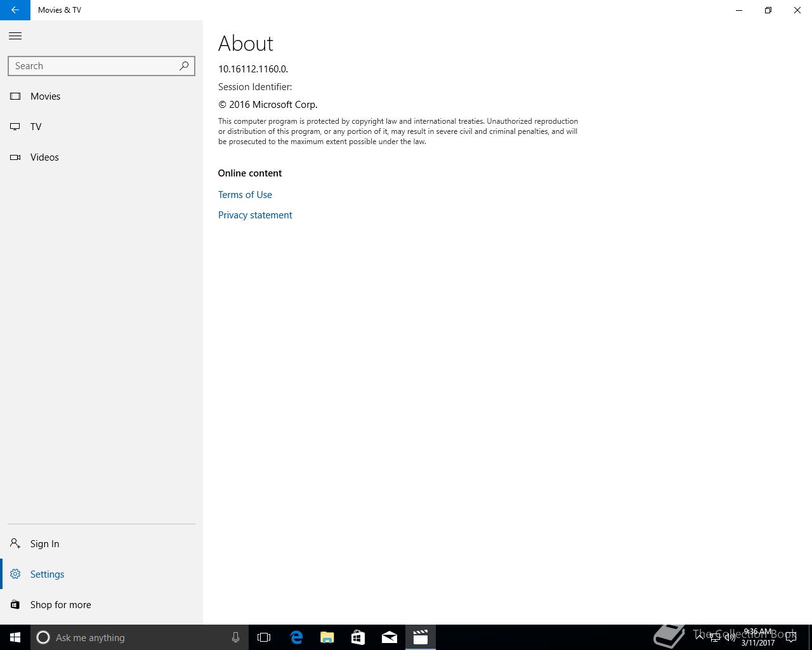Activate the Cortana microphone icon
812x650 pixels.
pos(235,637)
